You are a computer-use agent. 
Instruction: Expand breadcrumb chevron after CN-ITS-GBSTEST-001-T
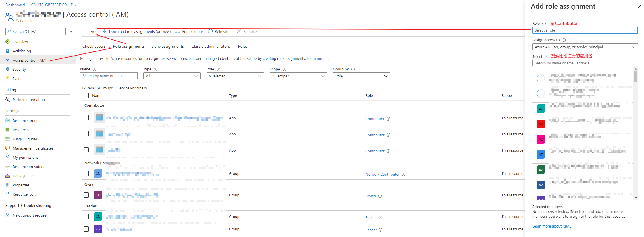[76, 5]
